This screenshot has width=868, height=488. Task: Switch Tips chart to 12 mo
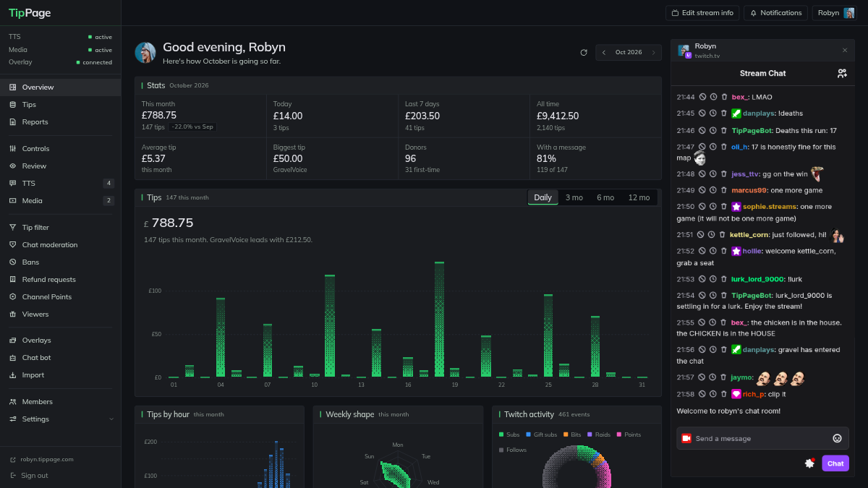click(639, 198)
